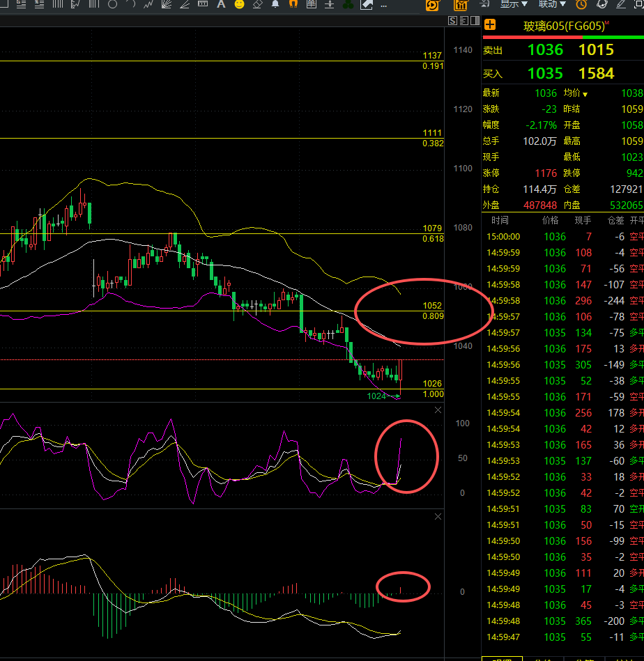
Task: Click the 买入 price 1035
Action: 545,74
